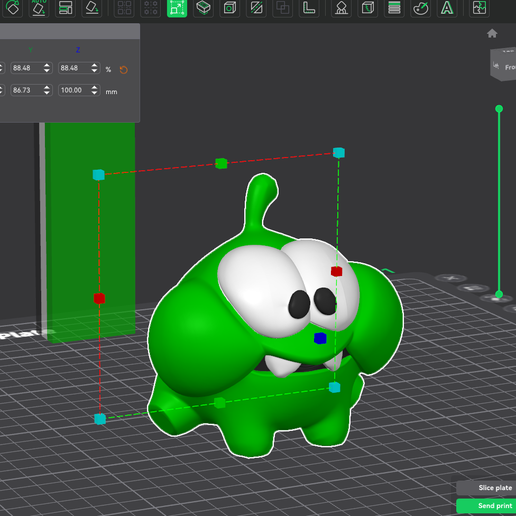Decrease the Y scale percent with down arrow
The height and width of the screenshot is (516, 516).
(x=47, y=71)
